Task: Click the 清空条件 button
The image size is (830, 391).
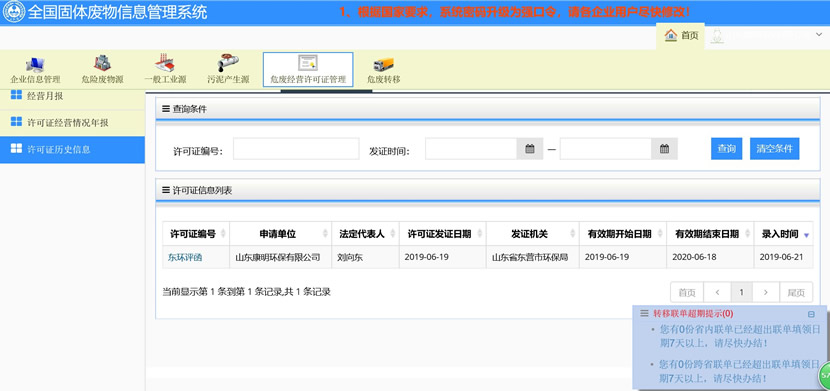Action: 774,149
